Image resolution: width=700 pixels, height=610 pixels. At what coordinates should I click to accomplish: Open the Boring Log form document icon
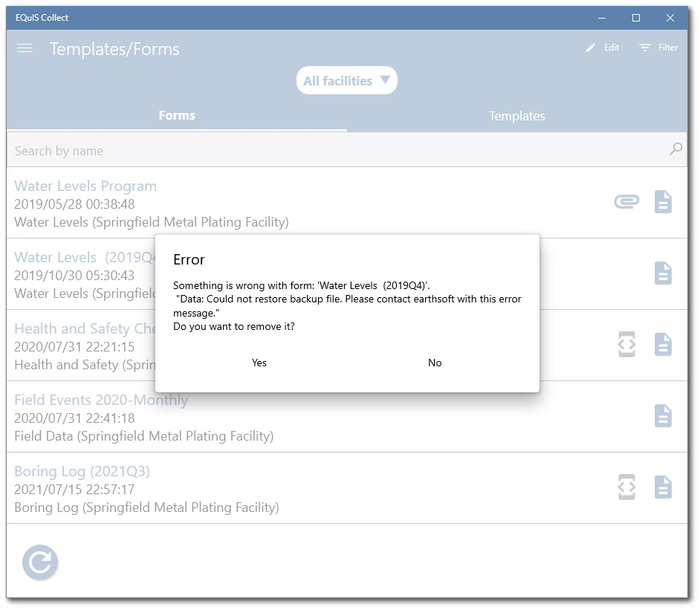click(664, 487)
